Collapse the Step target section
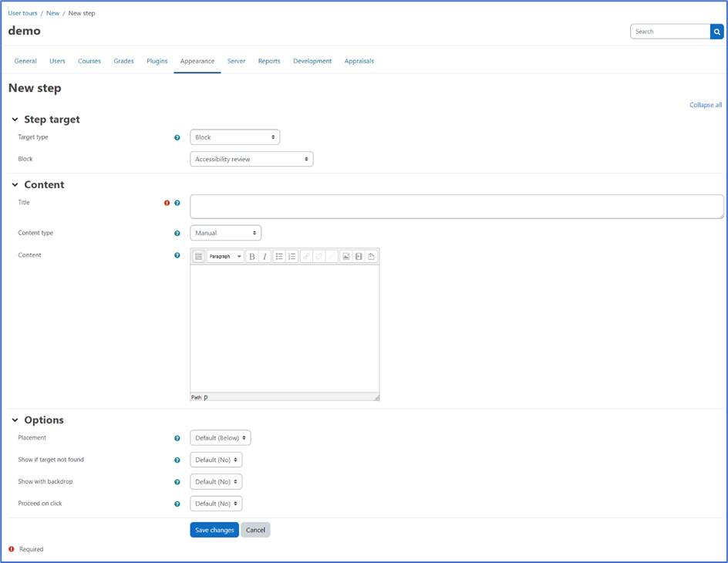 click(15, 120)
